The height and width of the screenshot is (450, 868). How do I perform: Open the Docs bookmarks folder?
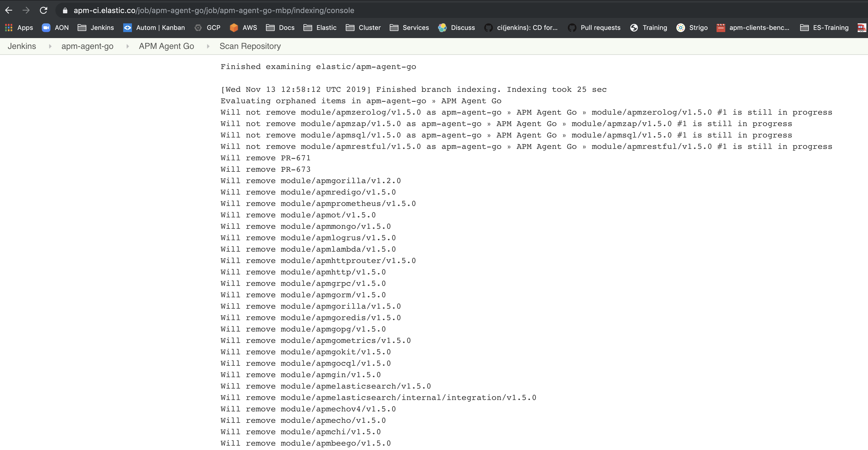280,28
